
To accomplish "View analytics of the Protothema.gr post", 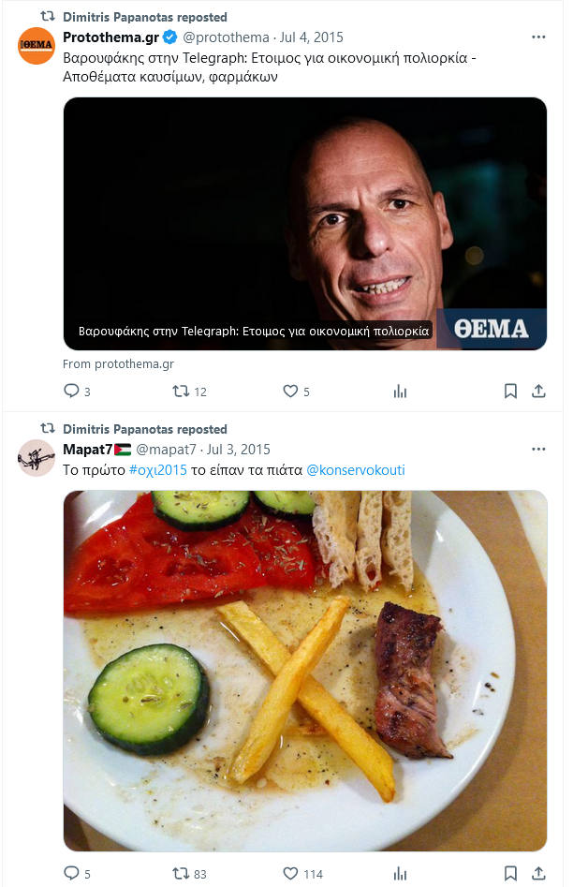I will tap(401, 391).
